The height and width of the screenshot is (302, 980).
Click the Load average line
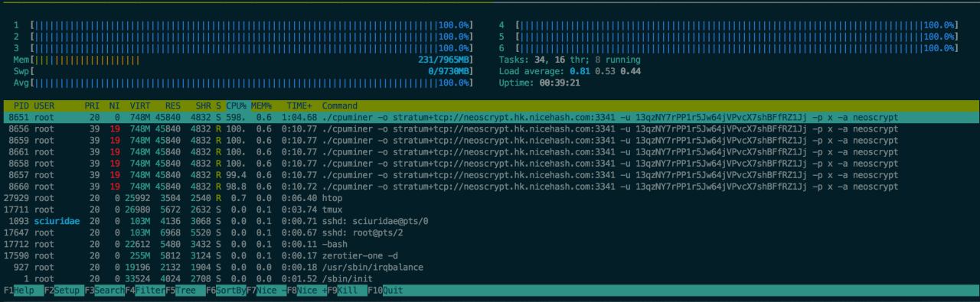pos(570,71)
